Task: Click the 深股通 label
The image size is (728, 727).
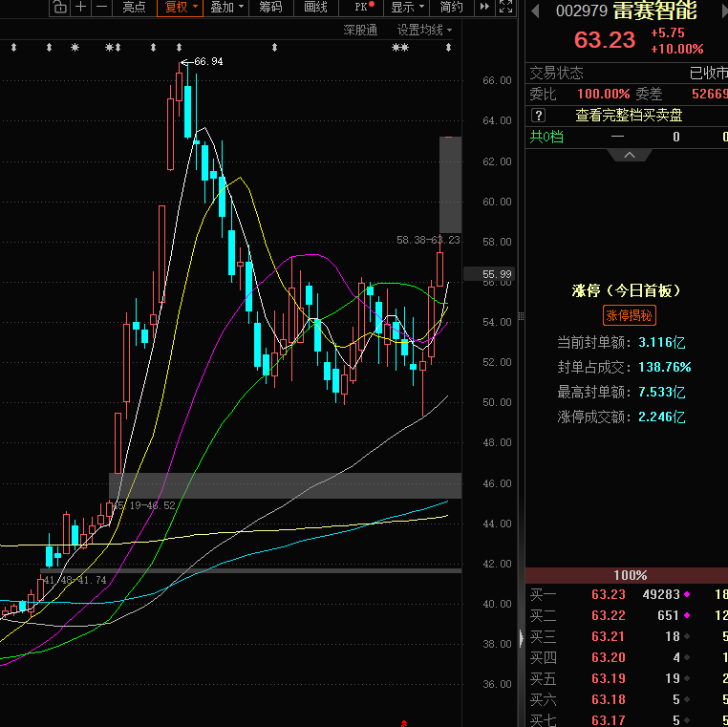Action: (360, 31)
